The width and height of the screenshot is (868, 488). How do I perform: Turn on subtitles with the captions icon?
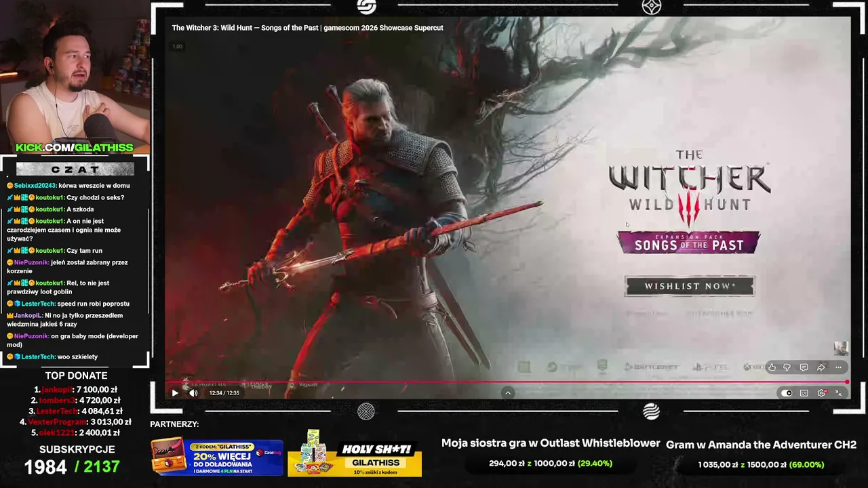click(804, 393)
